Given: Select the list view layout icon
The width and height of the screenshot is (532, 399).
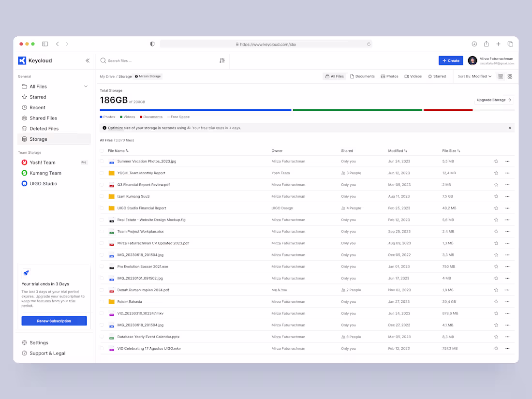Looking at the screenshot, I should [500, 76].
